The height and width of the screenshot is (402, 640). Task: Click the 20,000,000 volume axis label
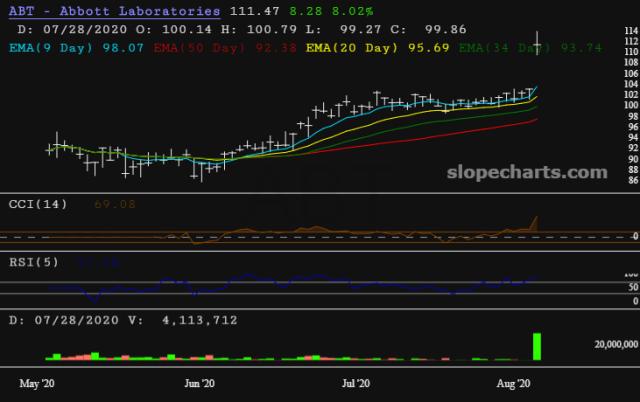(616, 344)
